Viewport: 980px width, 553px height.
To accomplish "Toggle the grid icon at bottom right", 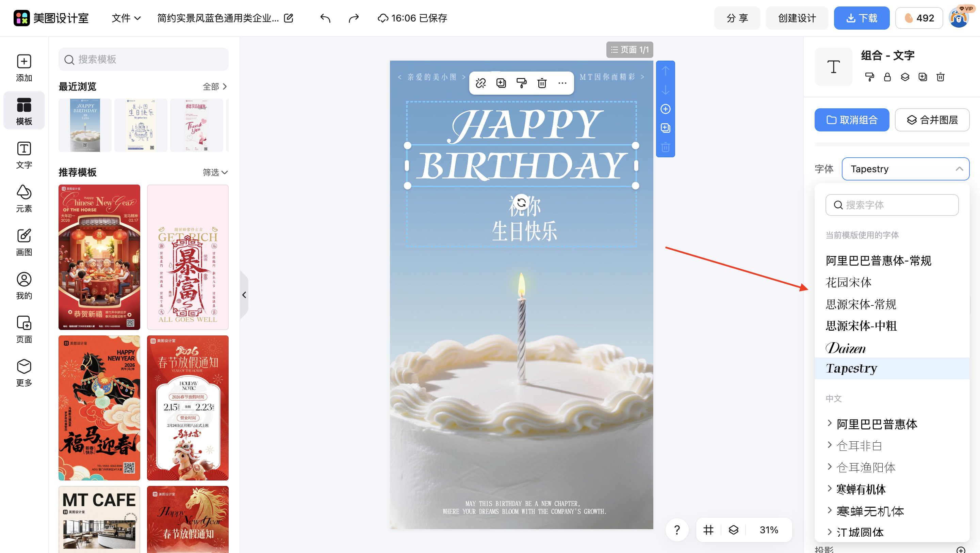I will coord(708,530).
